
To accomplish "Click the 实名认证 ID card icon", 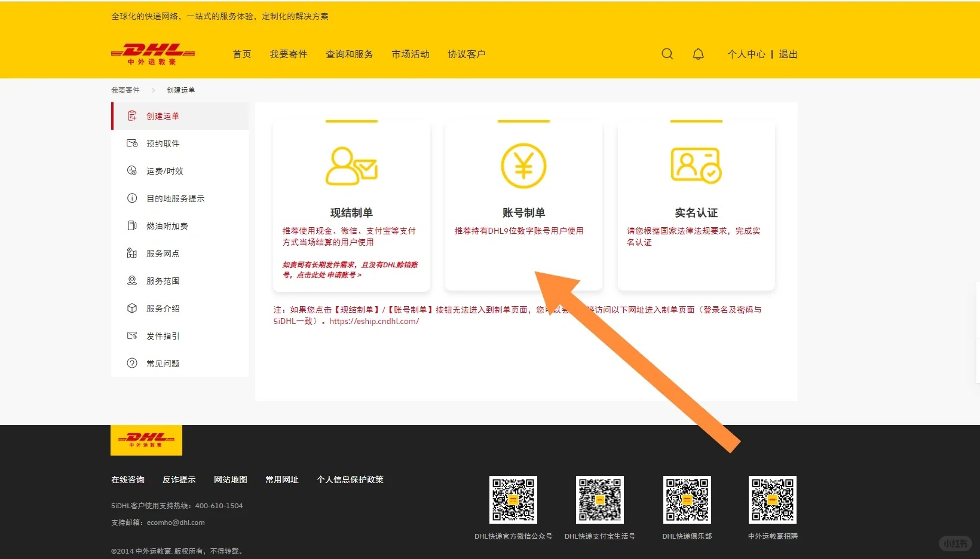I will pyautogui.click(x=696, y=165).
